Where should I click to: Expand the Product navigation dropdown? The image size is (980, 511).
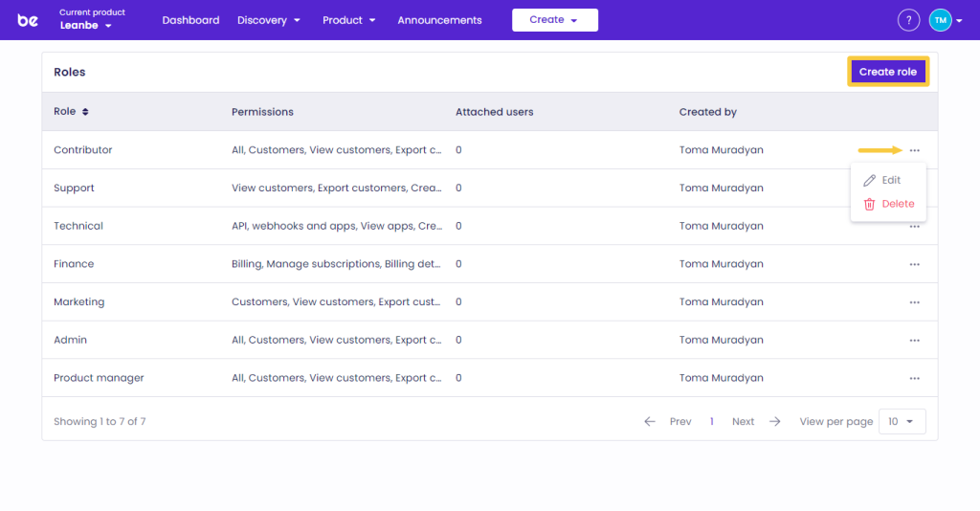[348, 20]
